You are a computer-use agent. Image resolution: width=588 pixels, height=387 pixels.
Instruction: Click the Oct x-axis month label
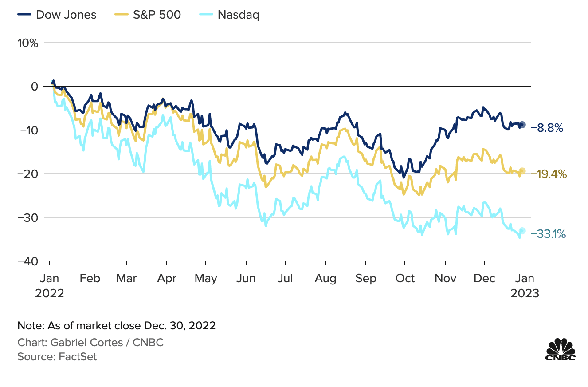[x=405, y=279]
